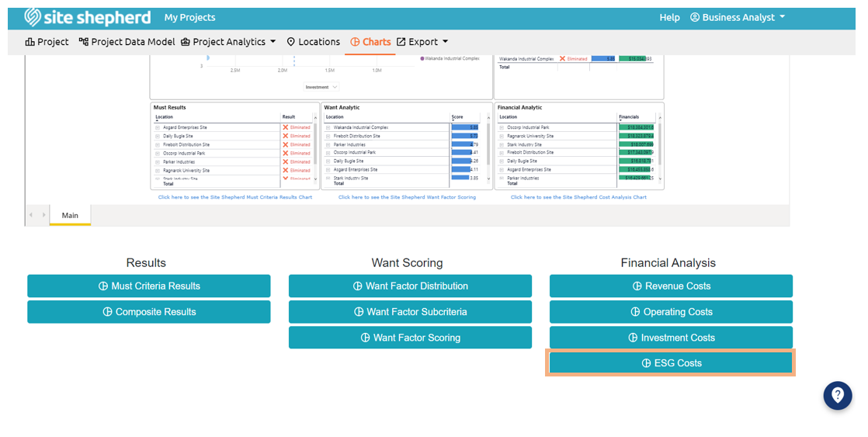Open the Help link in header
868x437 pixels.
(x=669, y=18)
